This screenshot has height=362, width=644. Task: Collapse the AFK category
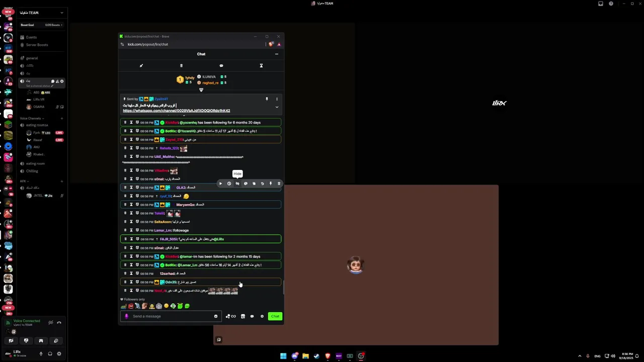coord(24,181)
